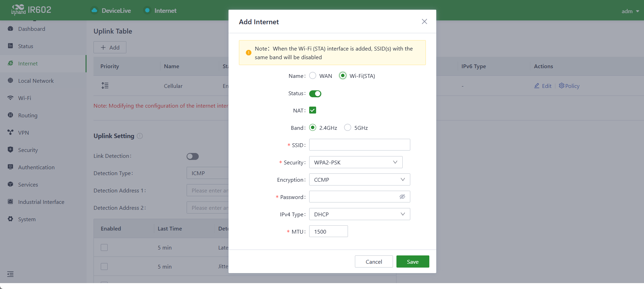
Task: Click the priority sort icon in Cellular row
Action: [105, 85]
